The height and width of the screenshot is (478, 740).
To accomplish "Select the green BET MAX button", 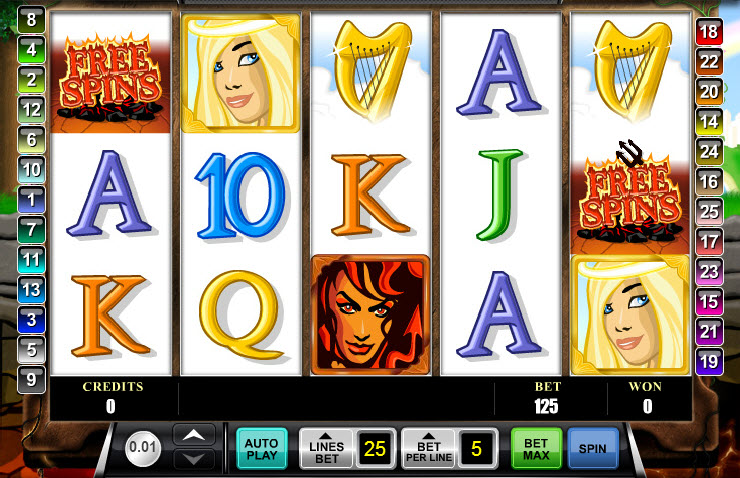I will pos(536,448).
